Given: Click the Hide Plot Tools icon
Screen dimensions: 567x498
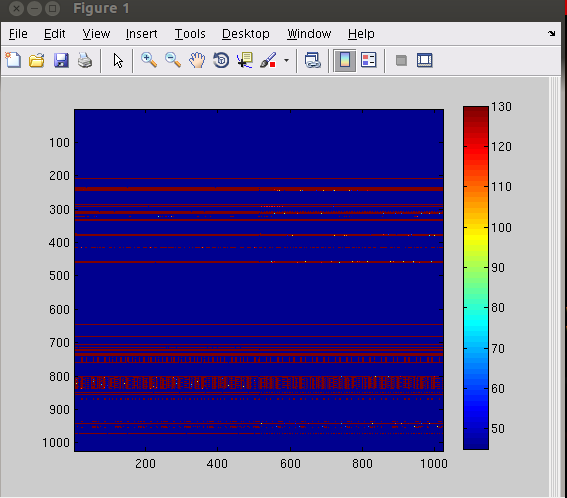Looking at the screenshot, I should [x=401, y=60].
